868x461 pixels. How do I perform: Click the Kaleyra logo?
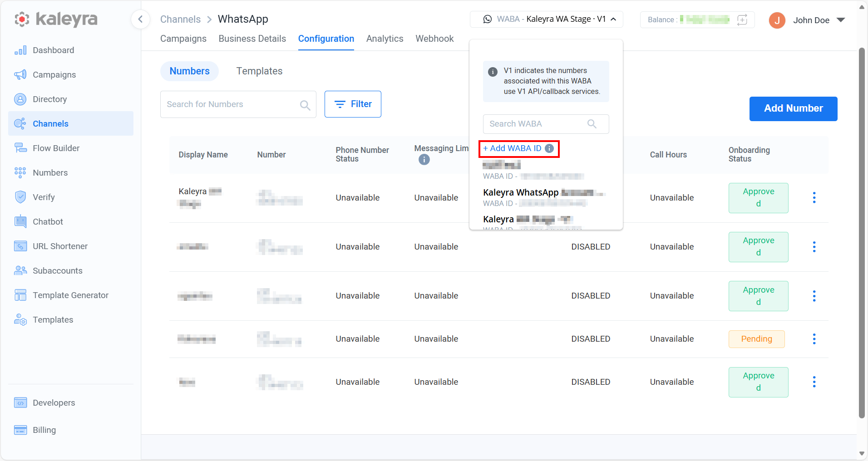[56, 19]
